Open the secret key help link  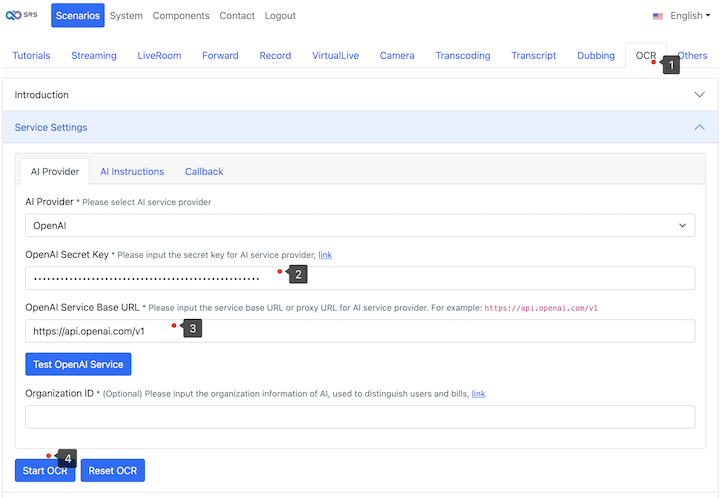click(325, 255)
